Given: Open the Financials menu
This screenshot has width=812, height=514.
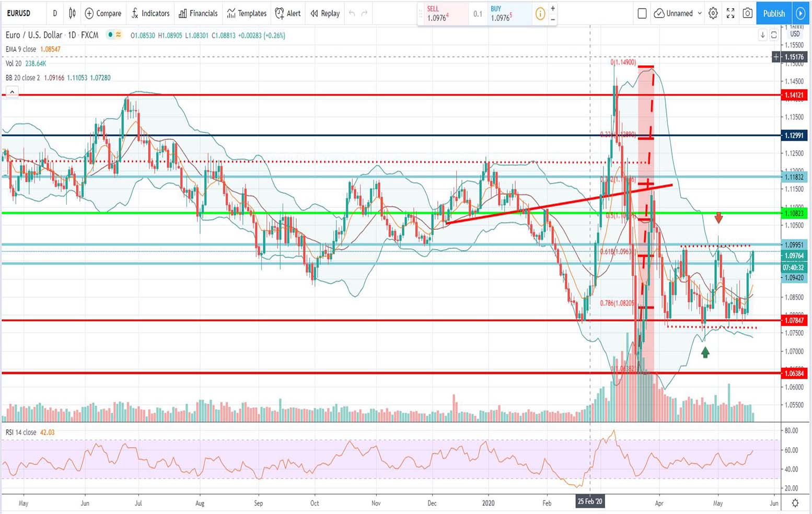Looking at the screenshot, I should [198, 13].
